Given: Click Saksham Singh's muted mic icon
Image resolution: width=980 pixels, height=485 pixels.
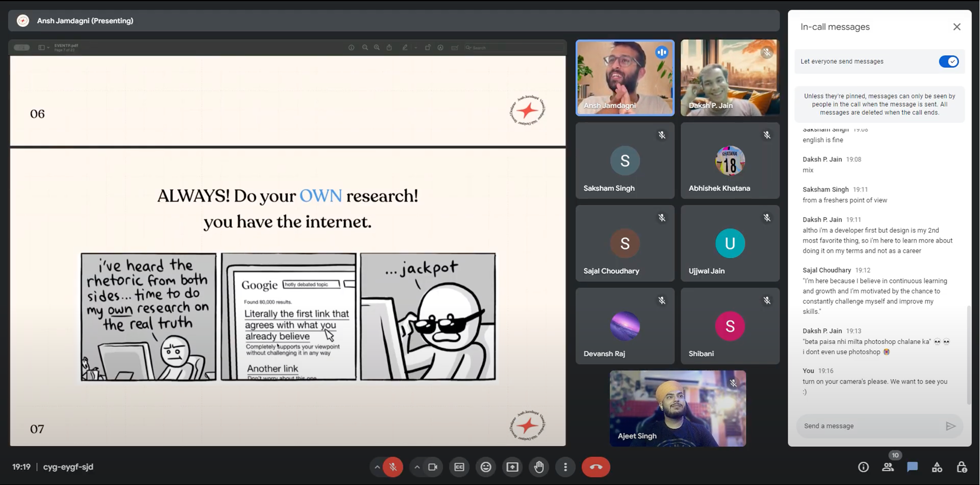Looking at the screenshot, I should pos(662,135).
